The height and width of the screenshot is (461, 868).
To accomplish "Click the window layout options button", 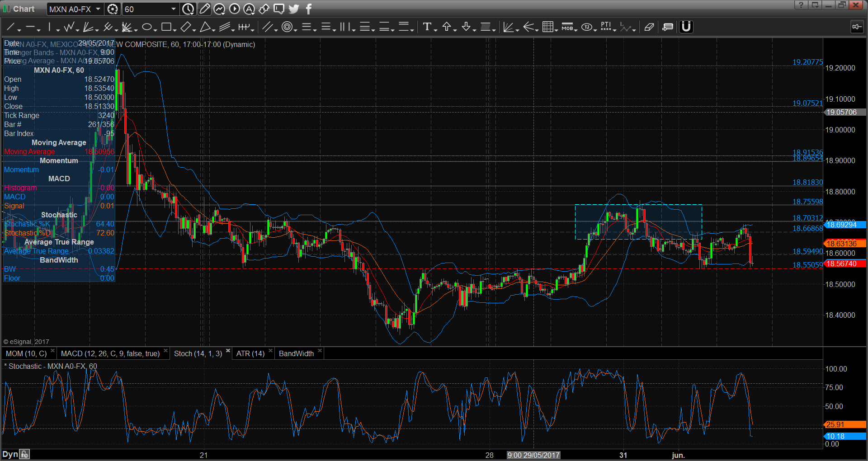I will (x=815, y=5).
